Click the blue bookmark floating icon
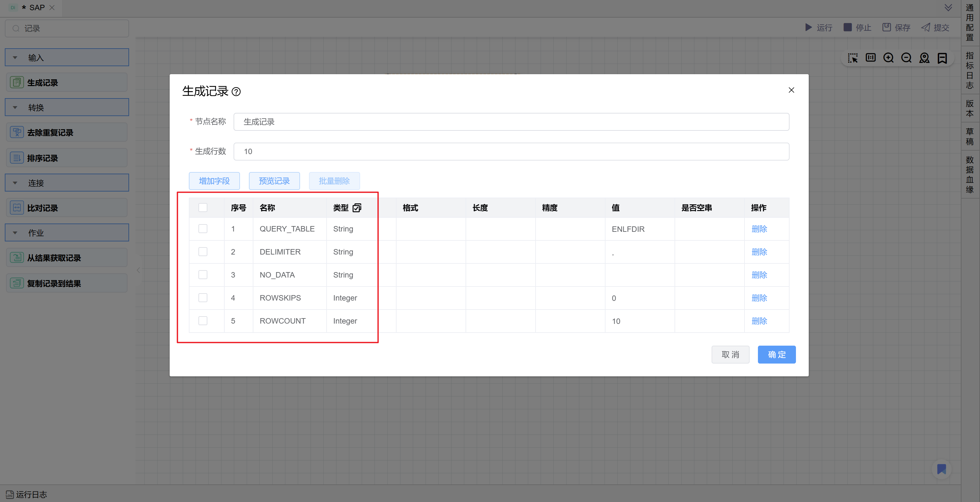The height and width of the screenshot is (502, 980). (941, 469)
